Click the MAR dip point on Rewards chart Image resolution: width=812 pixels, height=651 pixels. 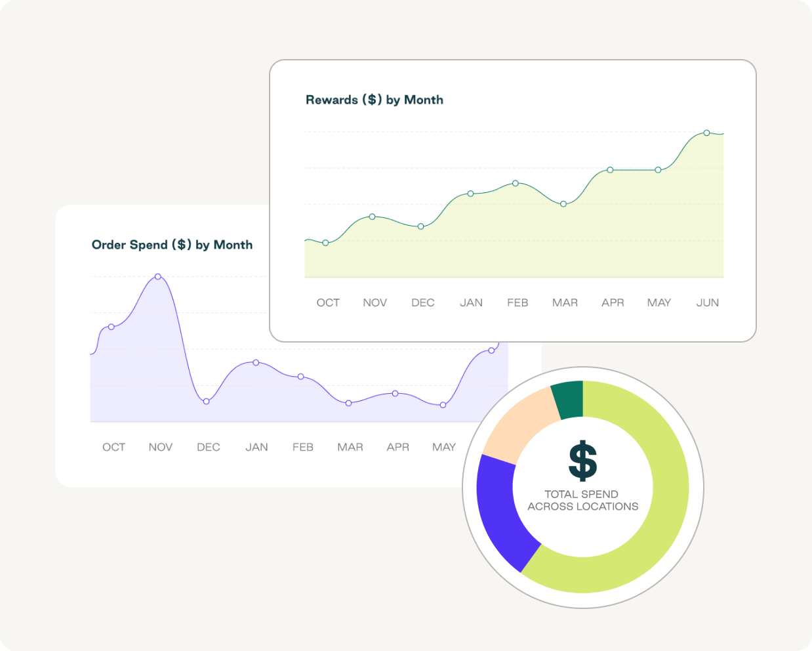(563, 204)
